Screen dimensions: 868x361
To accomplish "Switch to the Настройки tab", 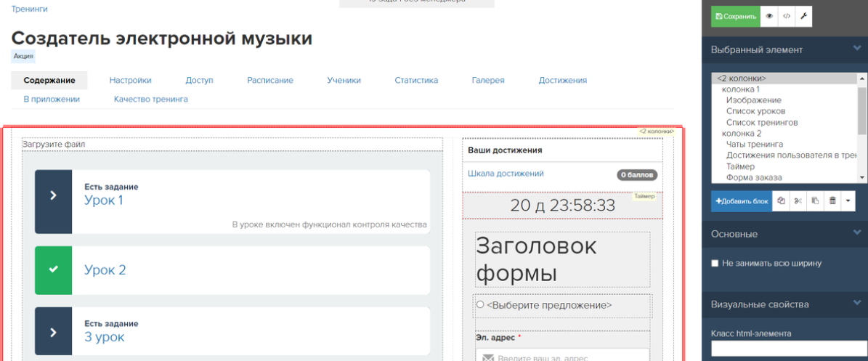I will (x=130, y=81).
